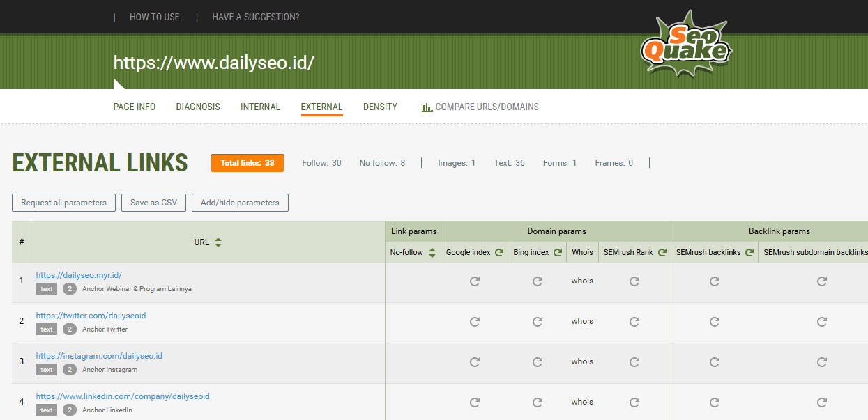Open the instagram.com/dailyseo.id link
868x420 pixels.
tap(99, 356)
